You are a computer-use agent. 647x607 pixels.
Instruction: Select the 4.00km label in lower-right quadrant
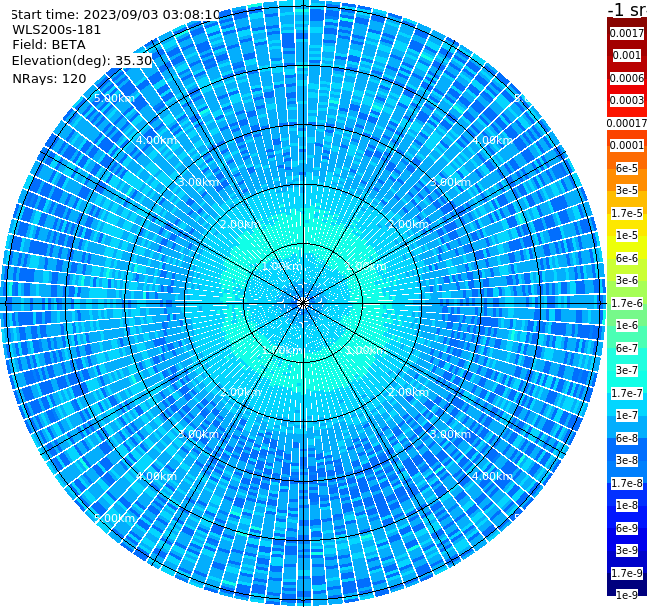point(492,476)
